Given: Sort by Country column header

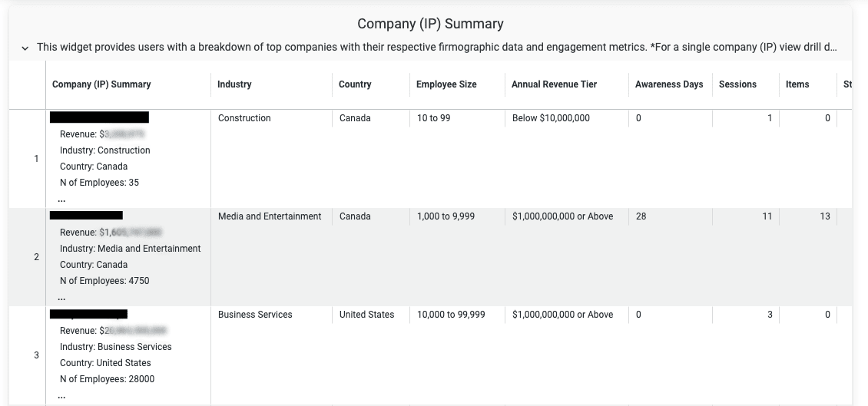Looking at the screenshot, I should pyautogui.click(x=355, y=84).
